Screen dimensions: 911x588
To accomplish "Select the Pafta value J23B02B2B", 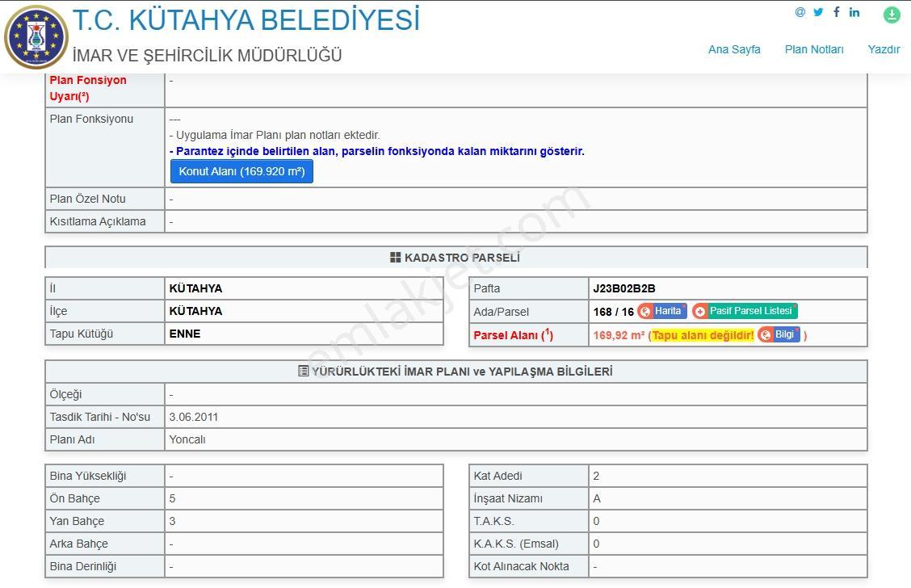I will tap(624, 288).
